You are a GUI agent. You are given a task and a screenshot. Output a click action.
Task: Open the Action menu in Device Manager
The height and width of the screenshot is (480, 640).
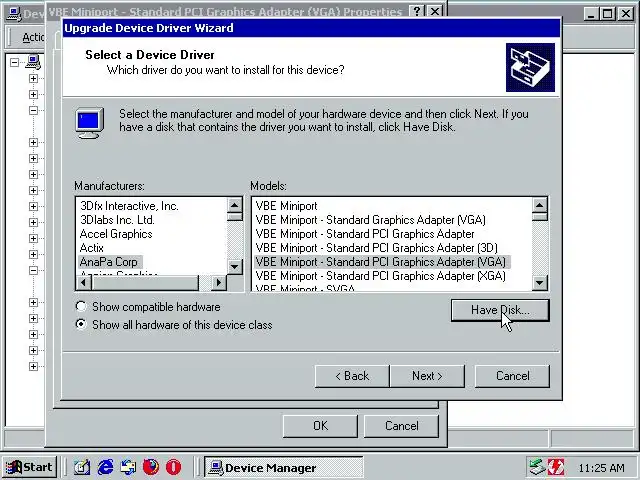pyautogui.click(x=33, y=37)
